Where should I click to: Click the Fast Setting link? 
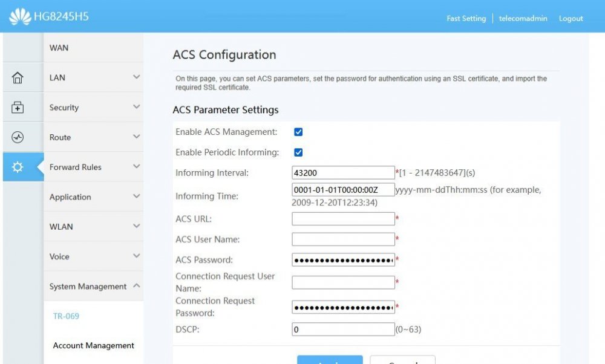point(466,19)
